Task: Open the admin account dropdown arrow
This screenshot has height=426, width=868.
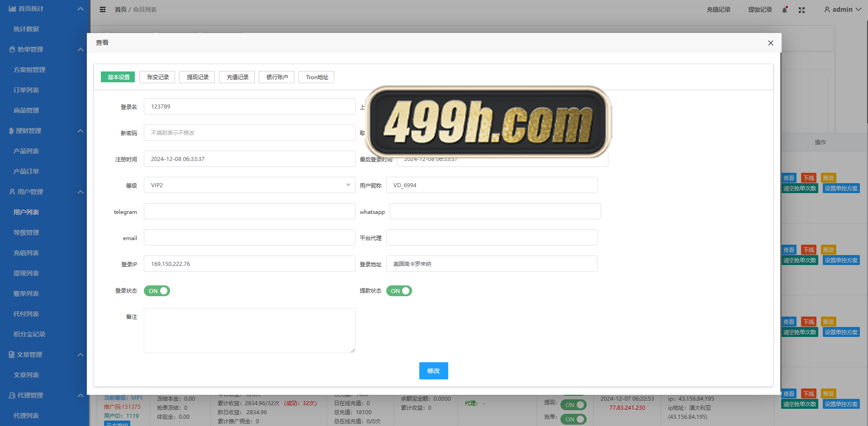Action: coord(858,9)
